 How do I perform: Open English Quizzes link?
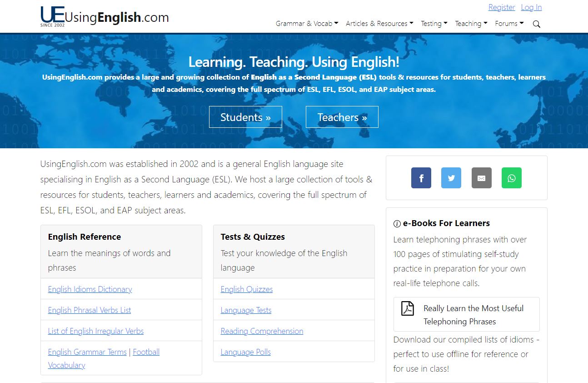tap(247, 289)
